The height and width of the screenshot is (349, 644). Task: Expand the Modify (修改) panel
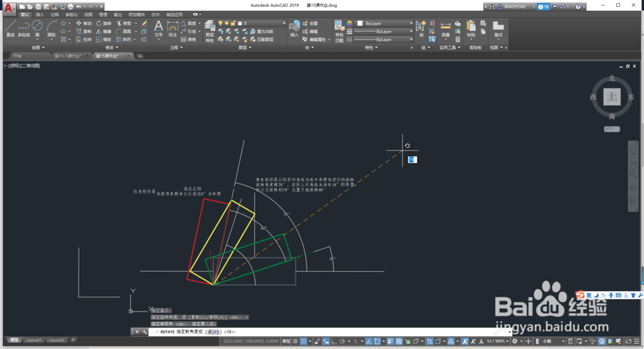(111, 48)
